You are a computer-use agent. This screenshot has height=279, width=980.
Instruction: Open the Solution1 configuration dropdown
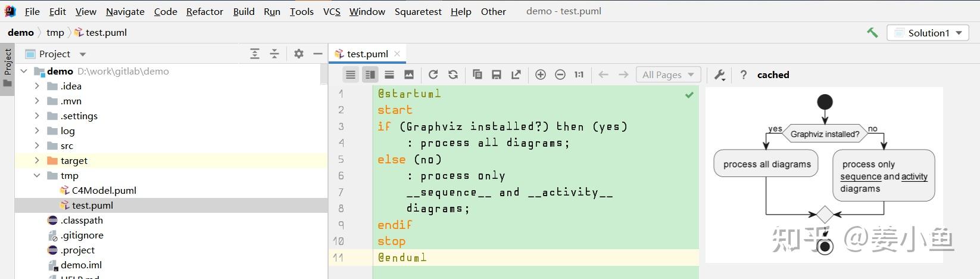point(928,33)
